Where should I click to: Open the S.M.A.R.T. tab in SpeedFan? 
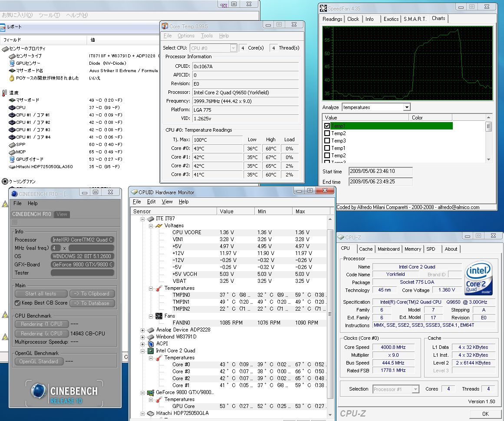pos(415,19)
